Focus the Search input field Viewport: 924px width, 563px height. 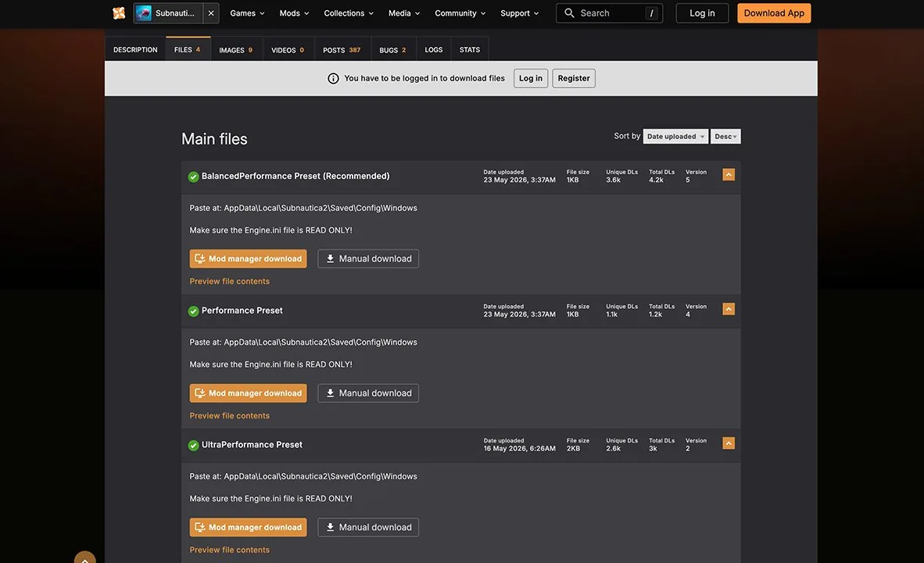click(609, 13)
